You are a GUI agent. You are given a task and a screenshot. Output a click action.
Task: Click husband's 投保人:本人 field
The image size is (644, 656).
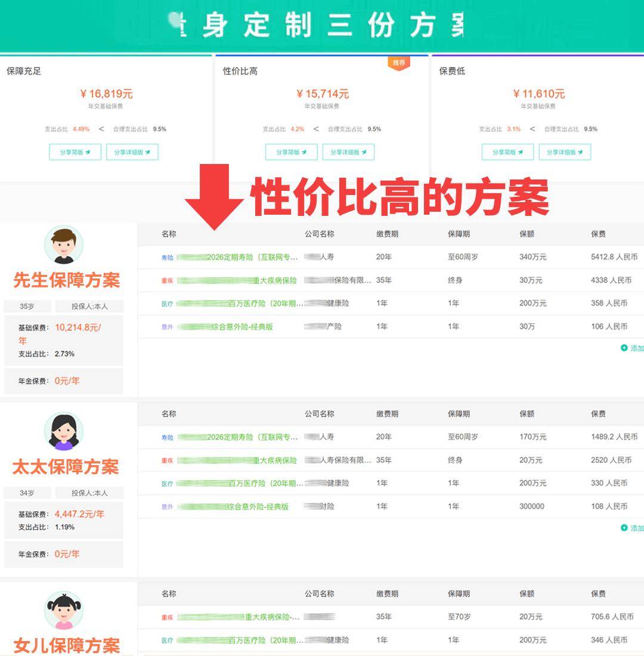click(89, 307)
